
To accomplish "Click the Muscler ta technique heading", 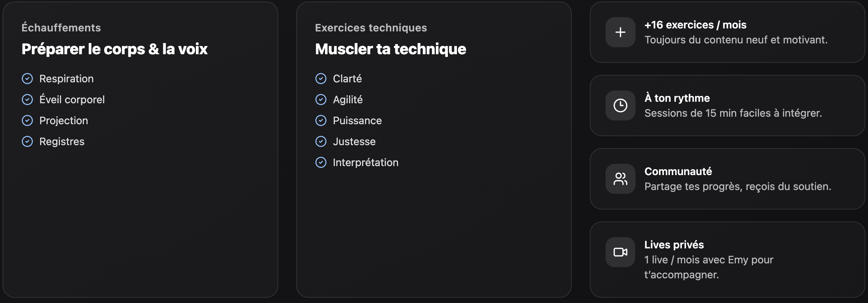I will [391, 49].
